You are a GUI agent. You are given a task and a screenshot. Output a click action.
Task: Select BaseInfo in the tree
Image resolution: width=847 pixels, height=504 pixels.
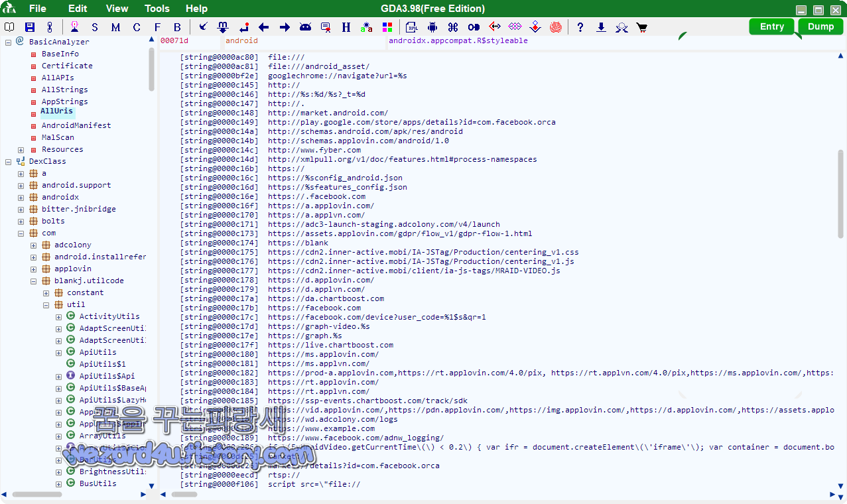[x=60, y=54]
